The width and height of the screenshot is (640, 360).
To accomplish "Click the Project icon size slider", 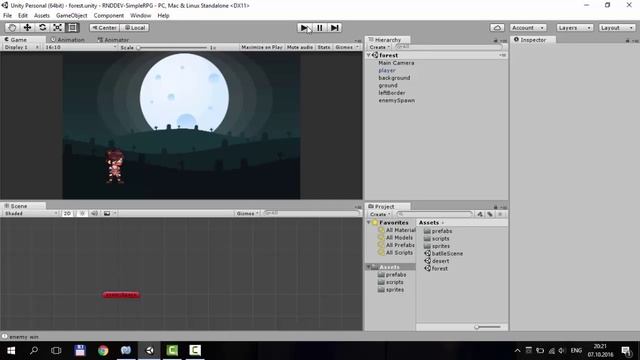I will click(488, 327).
